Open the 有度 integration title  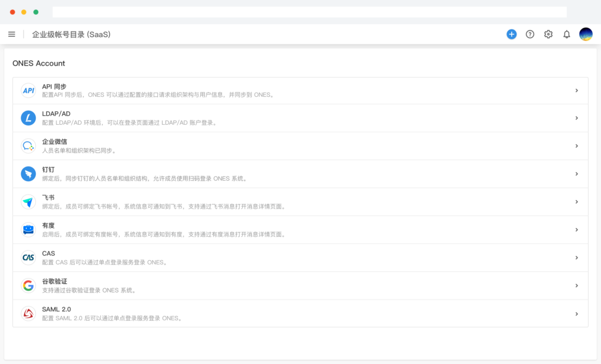[48, 226]
